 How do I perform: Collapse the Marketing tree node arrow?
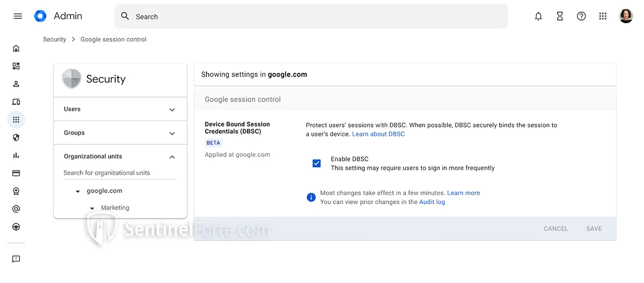pyautogui.click(x=92, y=208)
